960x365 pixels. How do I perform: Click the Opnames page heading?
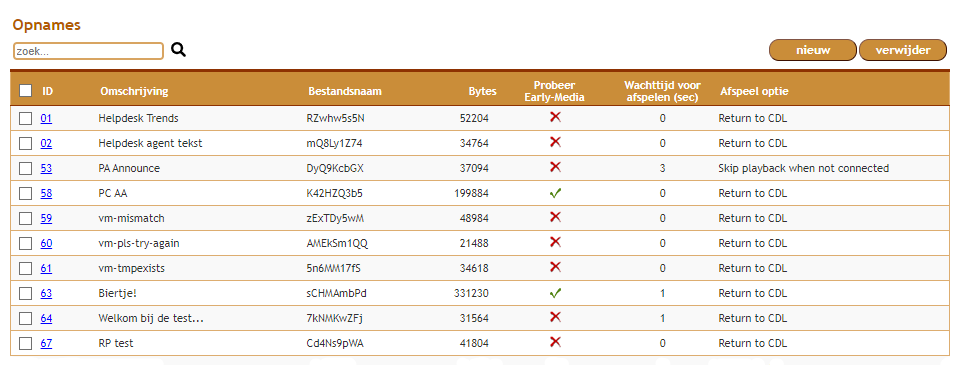(x=47, y=25)
